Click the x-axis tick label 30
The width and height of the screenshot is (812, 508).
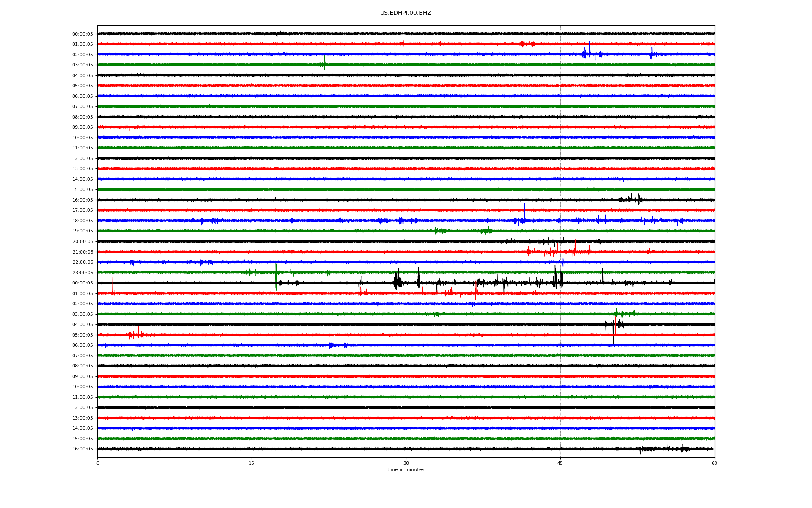point(406,463)
